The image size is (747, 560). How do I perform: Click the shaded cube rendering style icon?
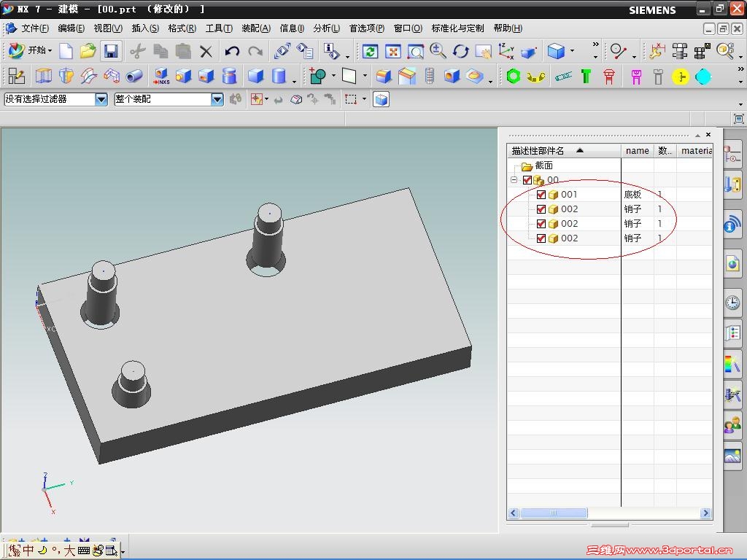[556, 51]
